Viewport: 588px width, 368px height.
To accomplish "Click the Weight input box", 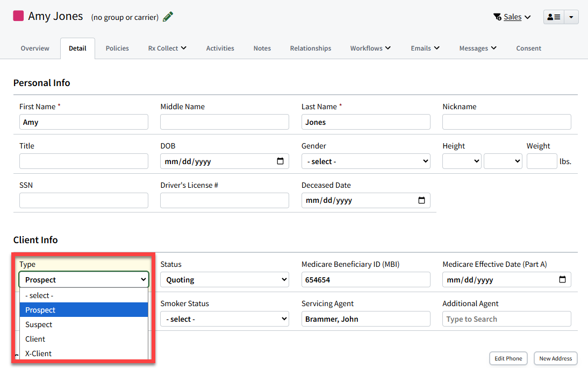I will pos(542,161).
